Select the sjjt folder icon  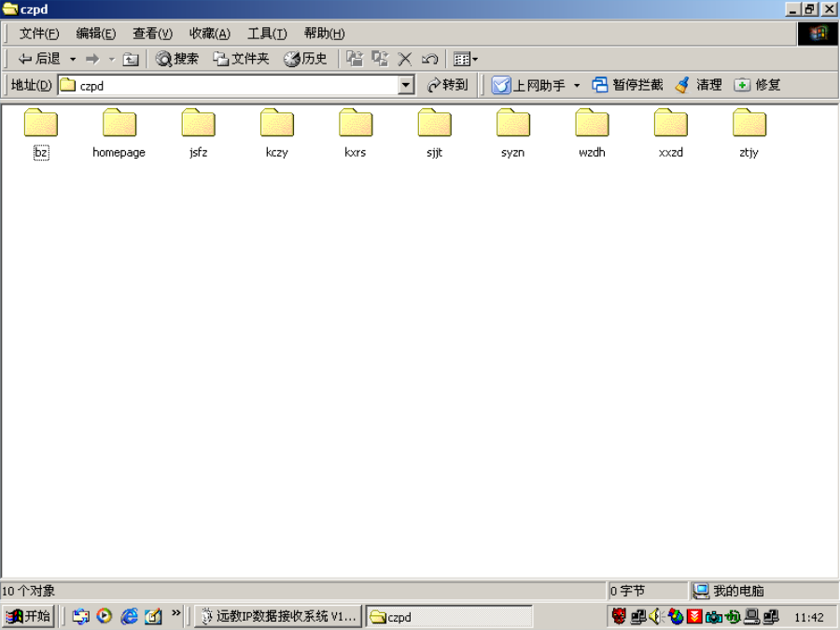(x=434, y=124)
